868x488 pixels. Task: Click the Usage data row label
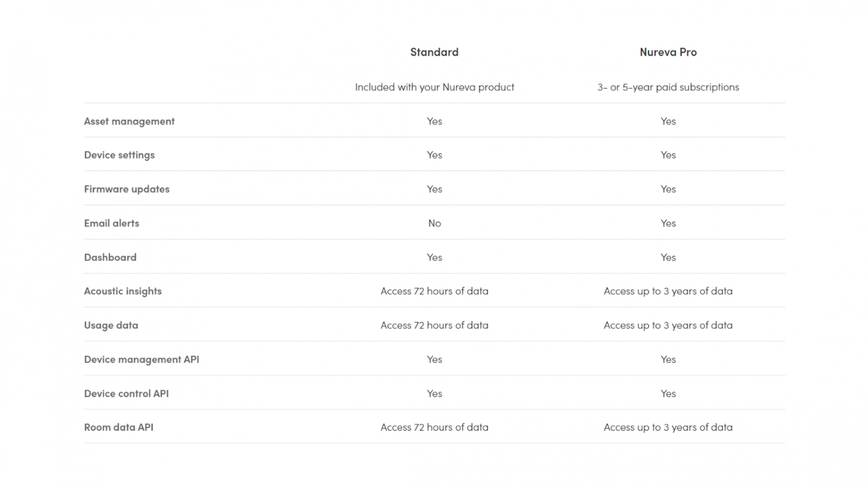(x=111, y=325)
